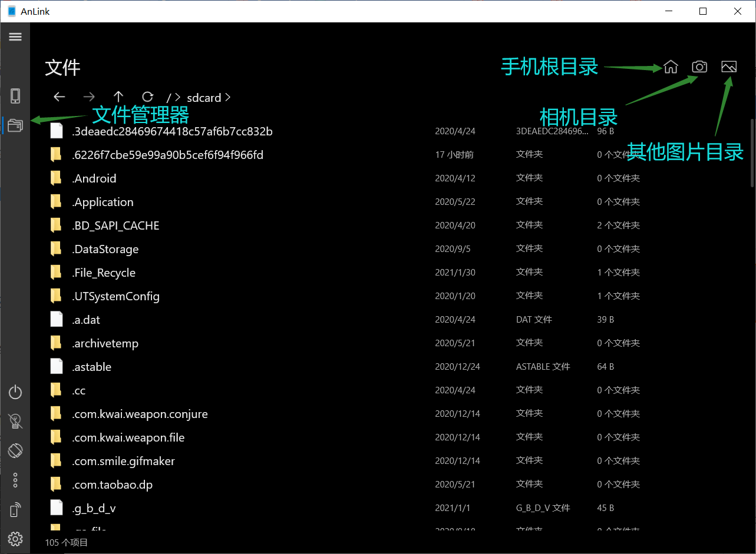Jump to the camera directory icon
The image size is (756, 554).
(699, 67)
